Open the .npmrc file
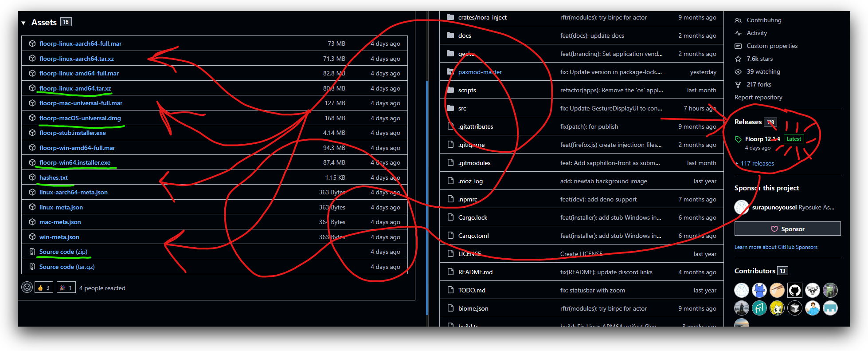Image resolution: width=868 pixels, height=351 pixels. tap(468, 199)
